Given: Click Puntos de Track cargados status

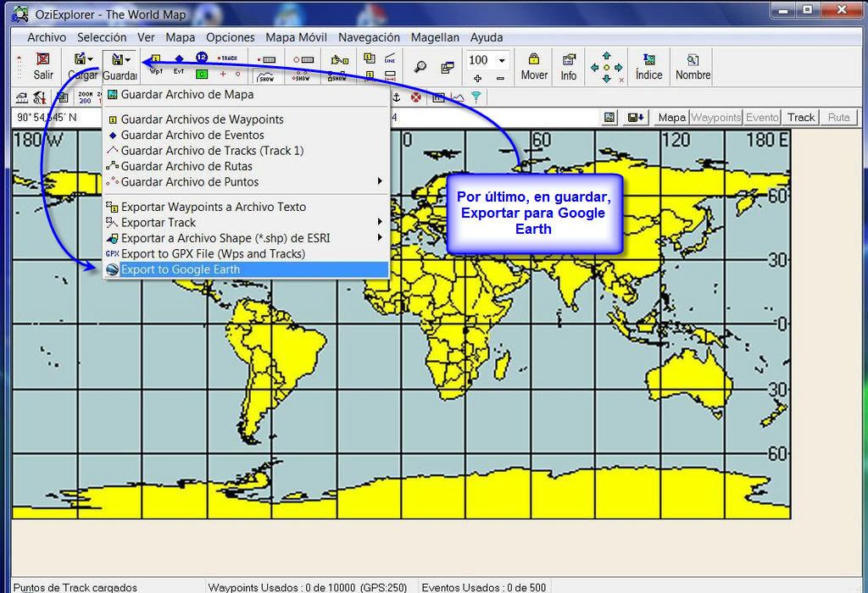Looking at the screenshot, I should coord(75,587).
